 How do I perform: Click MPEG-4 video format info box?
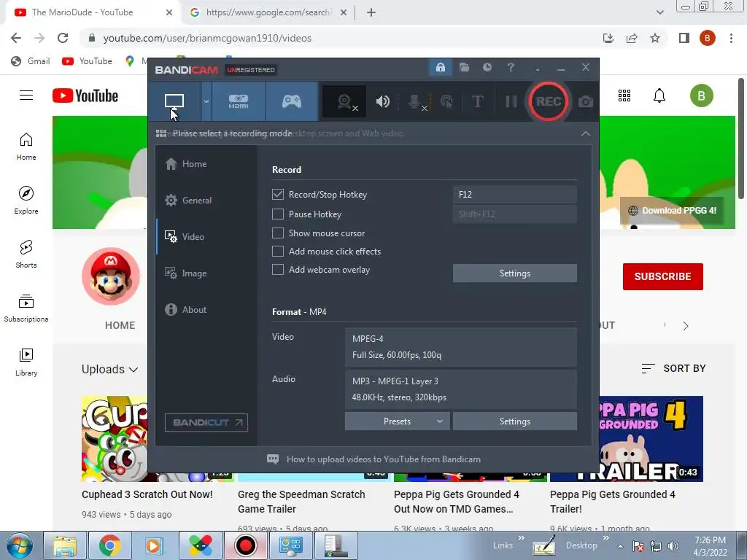click(461, 346)
